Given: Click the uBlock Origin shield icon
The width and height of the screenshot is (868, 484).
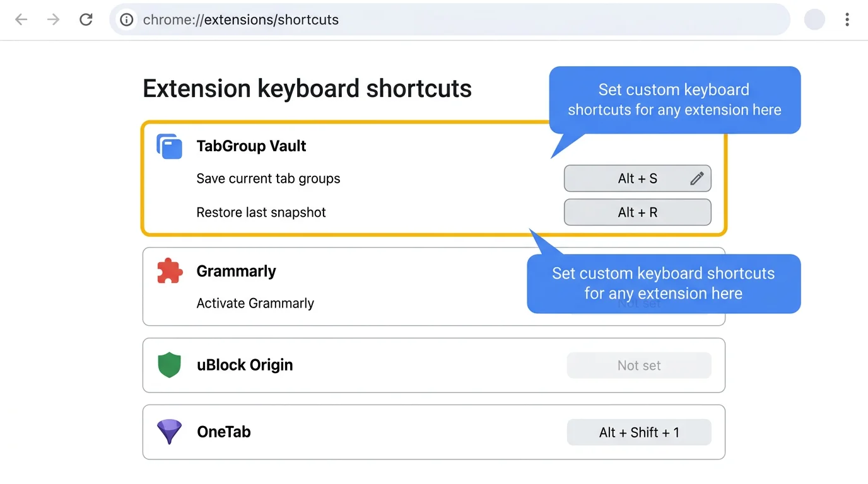Looking at the screenshot, I should coord(169,365).
